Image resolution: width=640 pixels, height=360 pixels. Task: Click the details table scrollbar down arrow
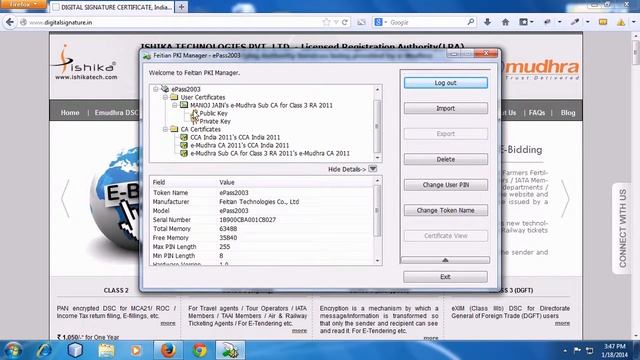[x=377, y=260]
